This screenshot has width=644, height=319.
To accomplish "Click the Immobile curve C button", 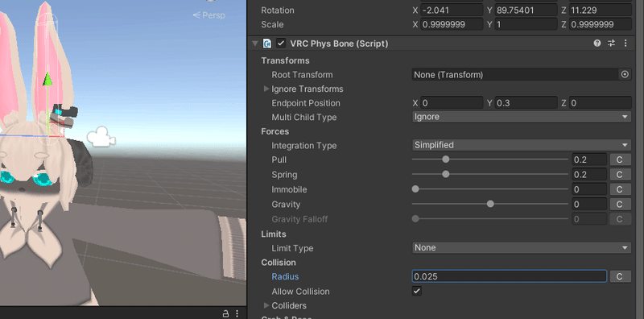I will (x=620, y=189).
